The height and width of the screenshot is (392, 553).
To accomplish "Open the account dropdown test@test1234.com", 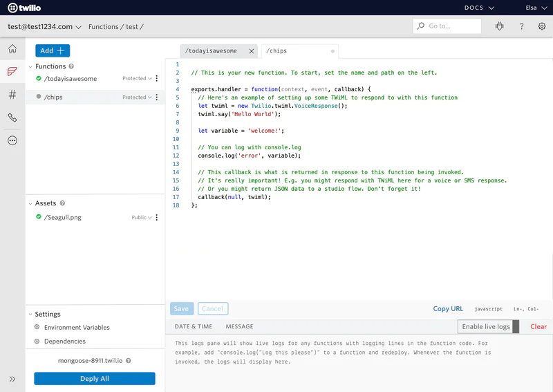I will point(44,27).
